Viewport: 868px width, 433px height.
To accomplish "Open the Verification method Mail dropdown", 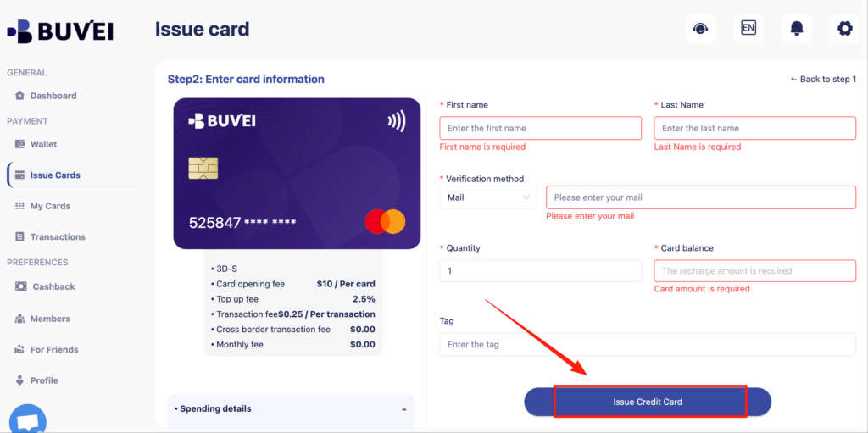I will tap(488, 197).
